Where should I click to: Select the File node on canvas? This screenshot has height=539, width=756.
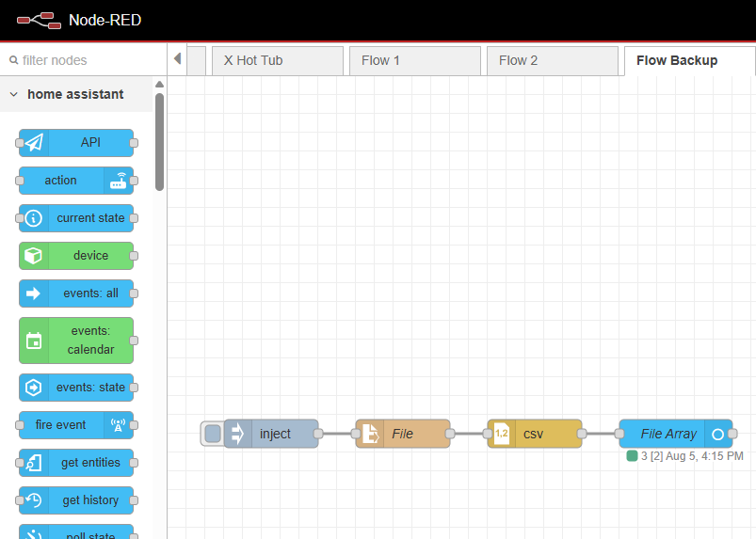[x=403, y=434]
